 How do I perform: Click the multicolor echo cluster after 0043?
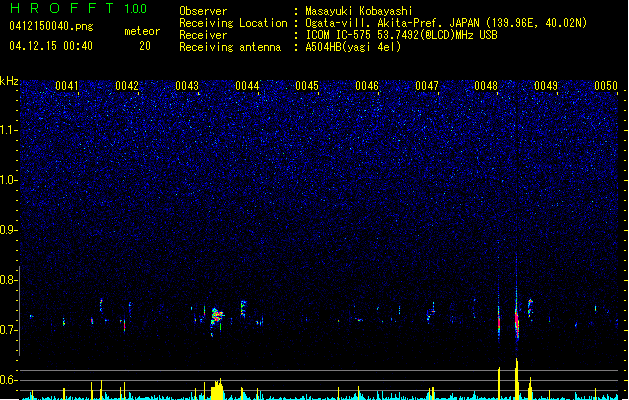click(217, 316)
